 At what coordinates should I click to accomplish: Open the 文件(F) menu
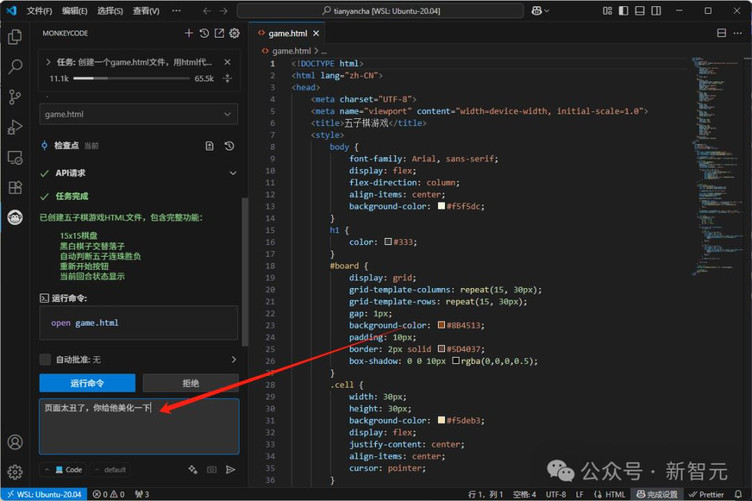pyautogui.click(x=39, y=11)
